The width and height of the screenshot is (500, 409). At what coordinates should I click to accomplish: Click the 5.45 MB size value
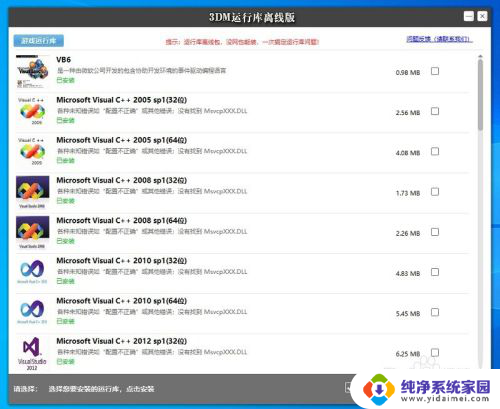[408, 314]
